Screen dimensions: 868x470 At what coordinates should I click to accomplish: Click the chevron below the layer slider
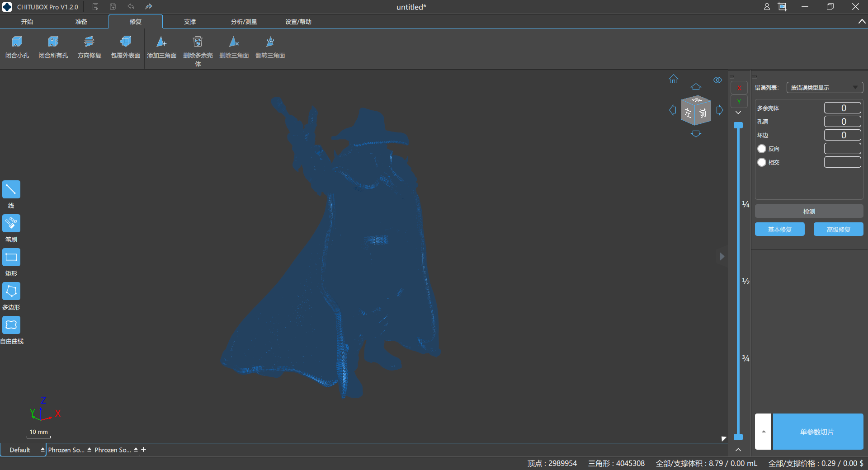738,450
